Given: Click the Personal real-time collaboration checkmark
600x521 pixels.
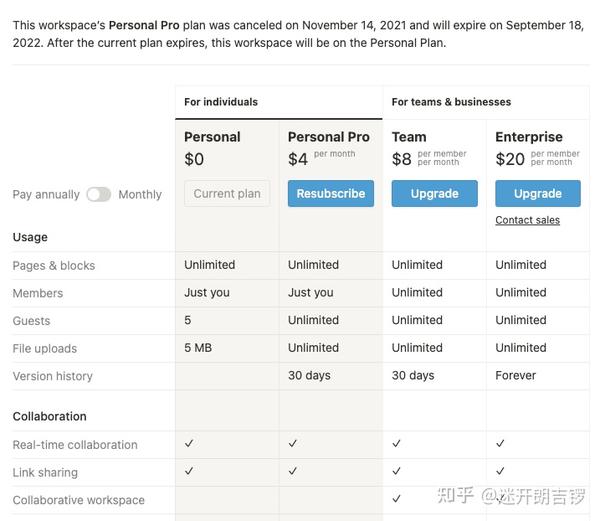Looking at the screenshot, I should (189, 443).
